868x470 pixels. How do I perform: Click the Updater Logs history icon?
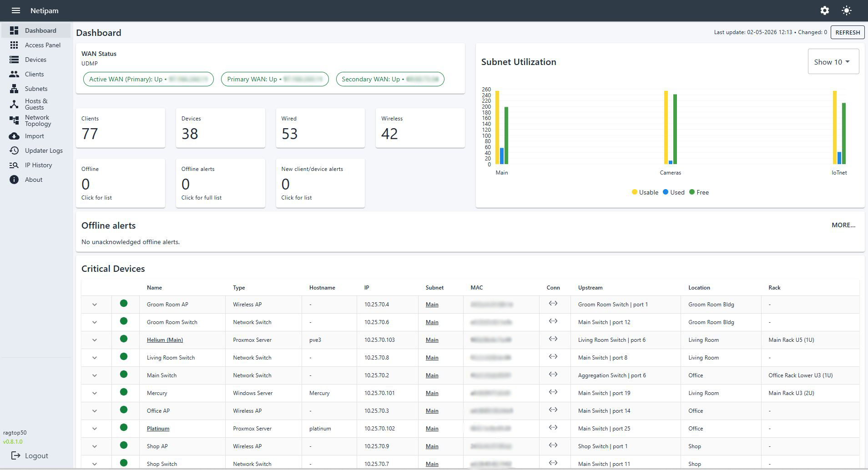(x=14, y=150)
